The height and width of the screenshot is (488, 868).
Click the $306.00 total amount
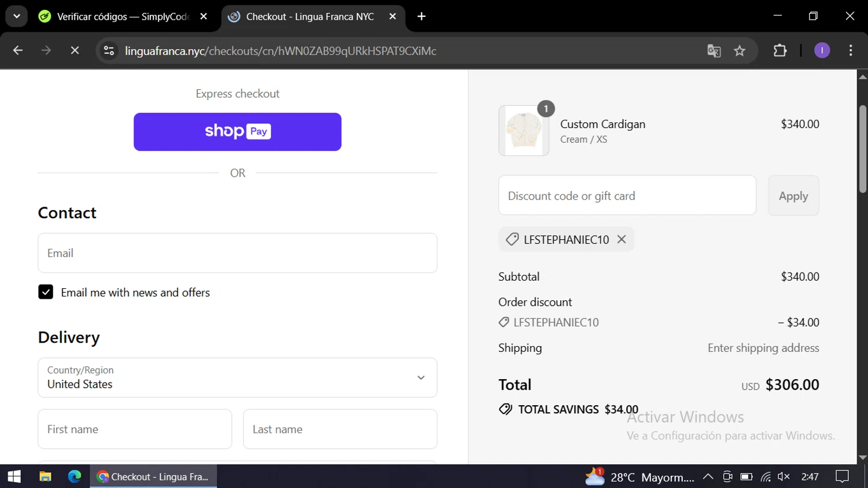pyautogui.click(x=792, y=384)
